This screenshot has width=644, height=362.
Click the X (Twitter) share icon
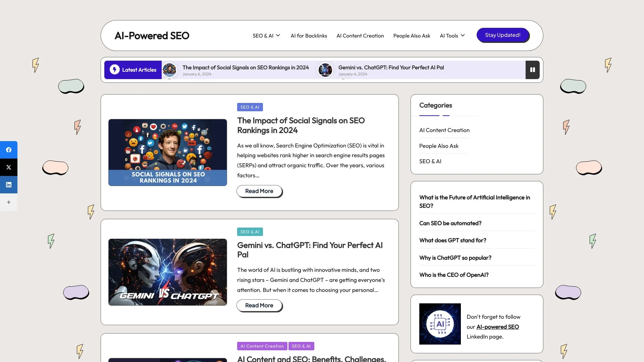[9, 167]
